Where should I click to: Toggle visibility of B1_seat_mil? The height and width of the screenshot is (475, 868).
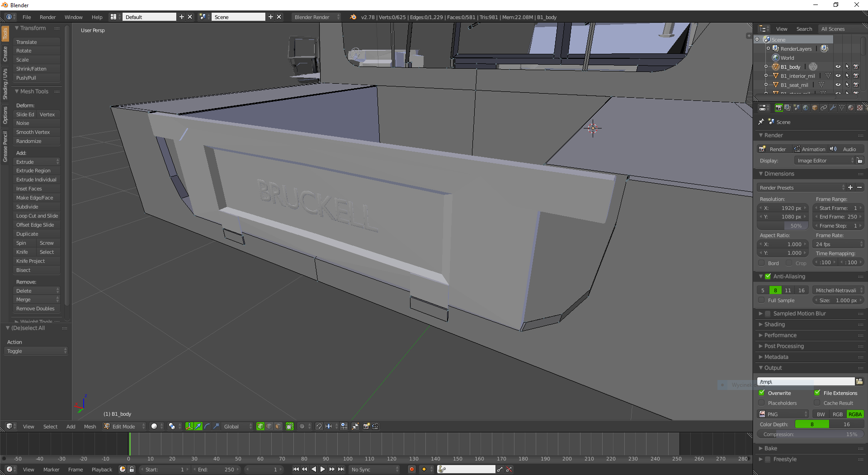838,85
